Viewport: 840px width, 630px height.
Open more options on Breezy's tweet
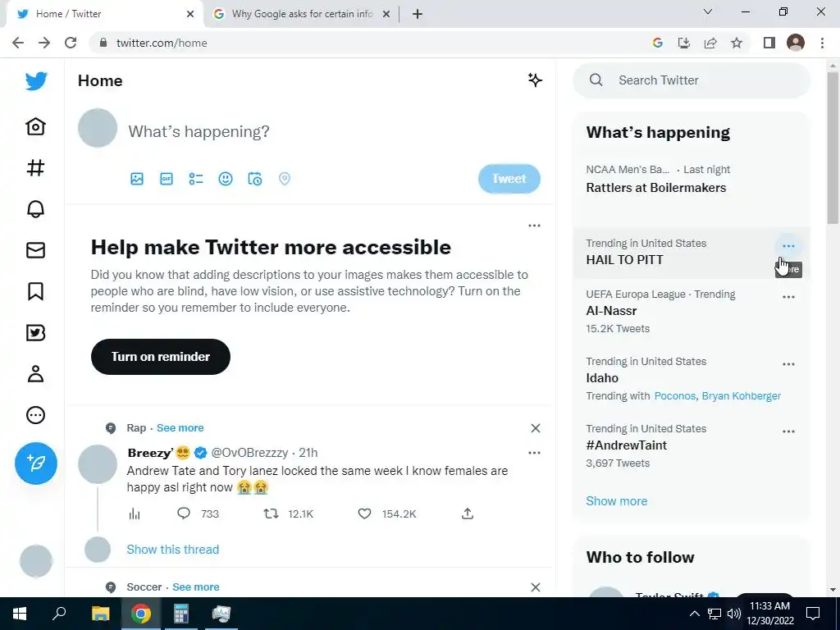tap(534, 453)
